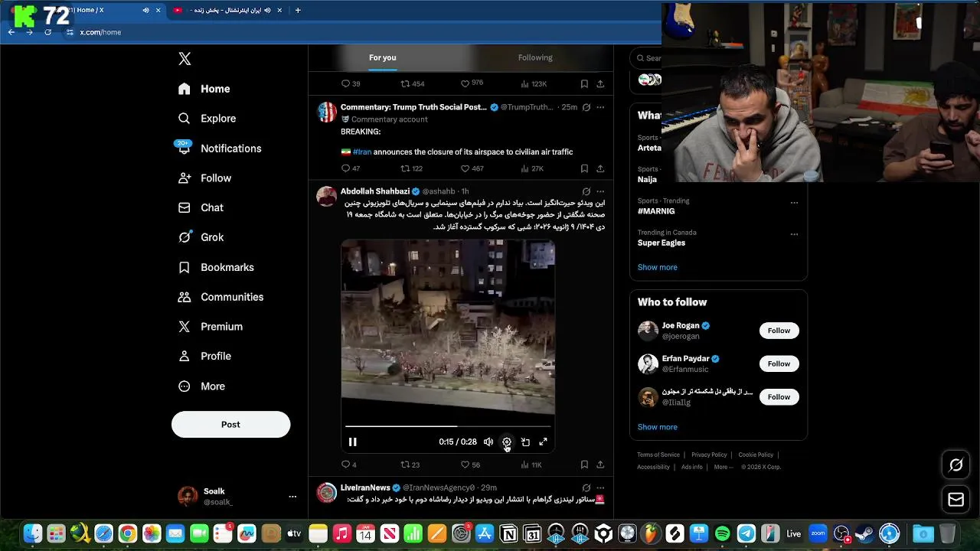Image resolution: width=980 pixels, height=551 pixels.
Task: Open Finder from the dock
Action: (x=32, y=533)
